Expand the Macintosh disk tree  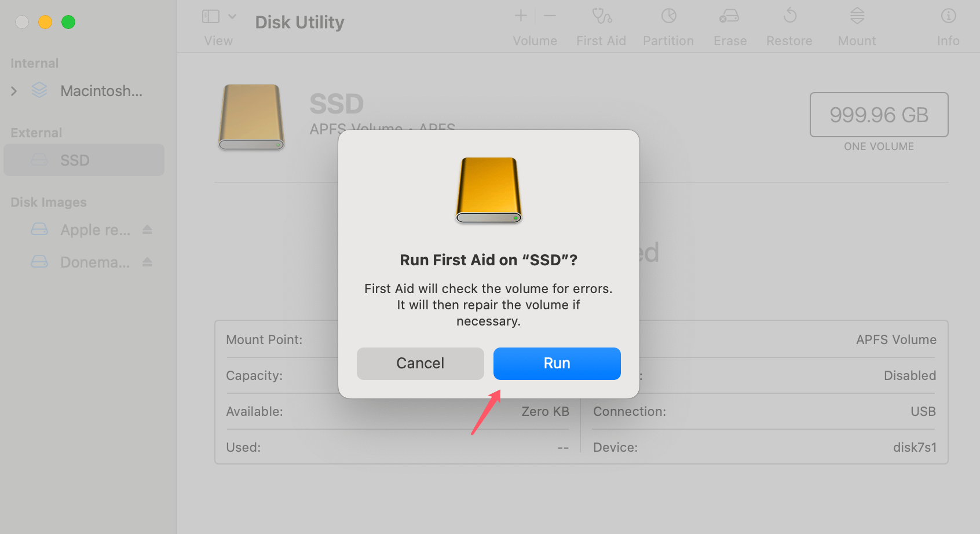click(x=14, y=91)
